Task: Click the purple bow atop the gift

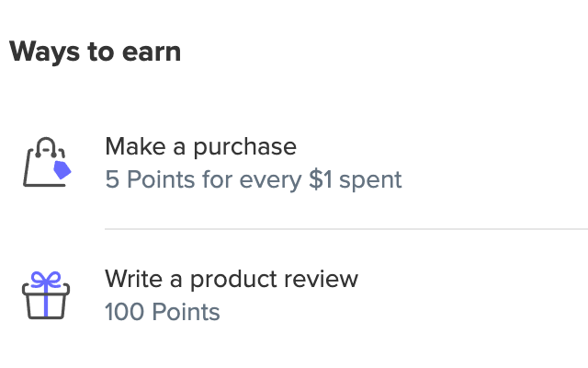Action: pos(46,280)
